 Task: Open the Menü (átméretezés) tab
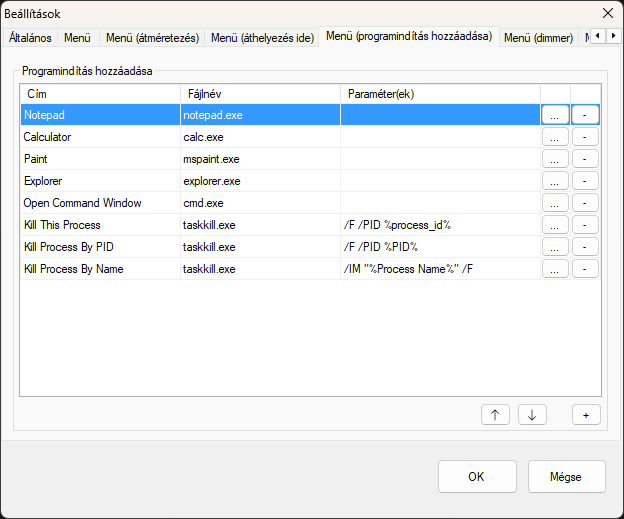152,38
